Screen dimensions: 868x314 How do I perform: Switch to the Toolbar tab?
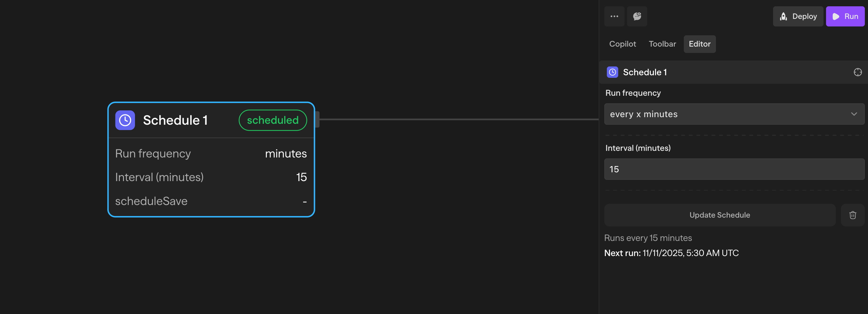[662, 44]
